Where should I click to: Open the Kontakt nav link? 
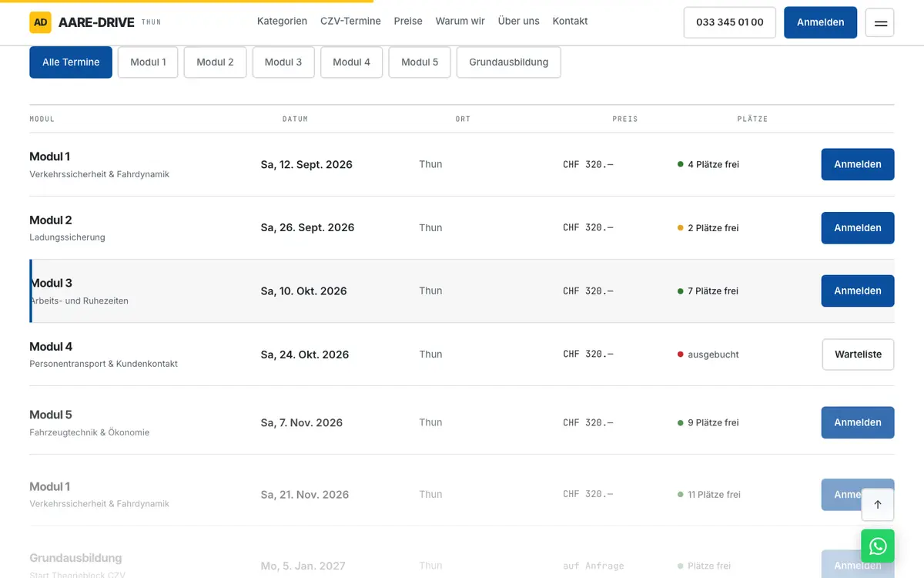click(570, 22)
